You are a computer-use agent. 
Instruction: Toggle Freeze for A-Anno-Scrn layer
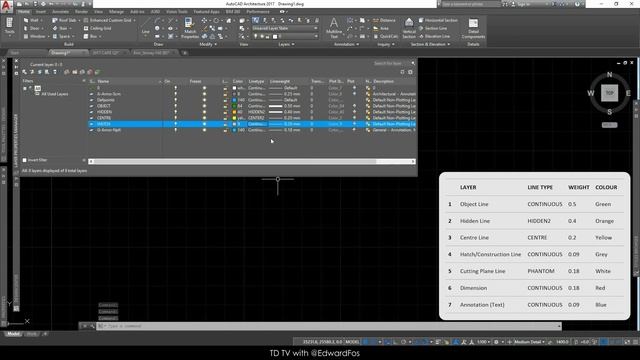pyautogui.click(x=204, y=94)
